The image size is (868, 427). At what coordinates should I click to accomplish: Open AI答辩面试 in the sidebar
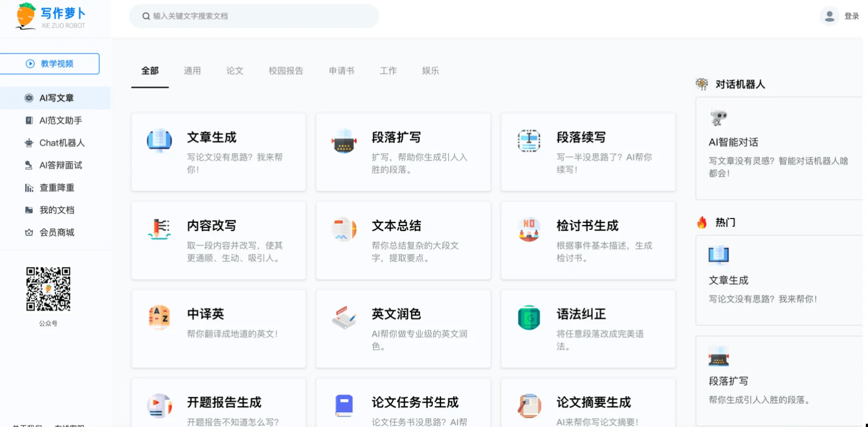[x=55, y=165]
